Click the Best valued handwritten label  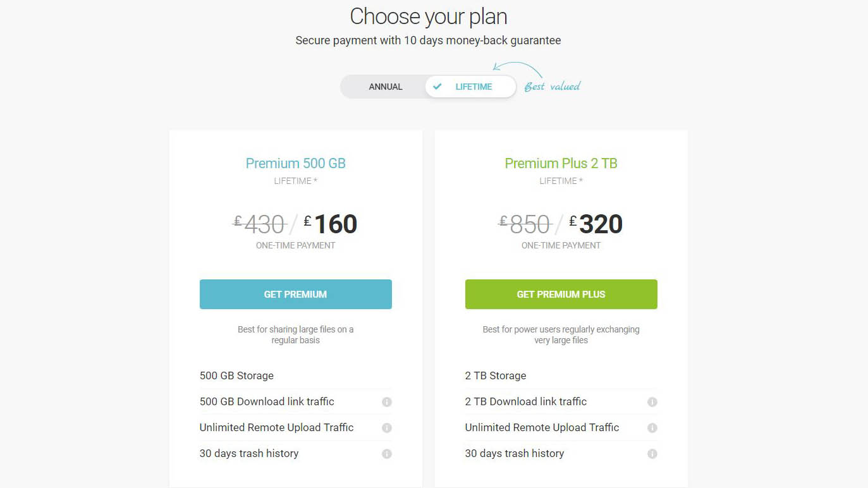tap(551, 86)
